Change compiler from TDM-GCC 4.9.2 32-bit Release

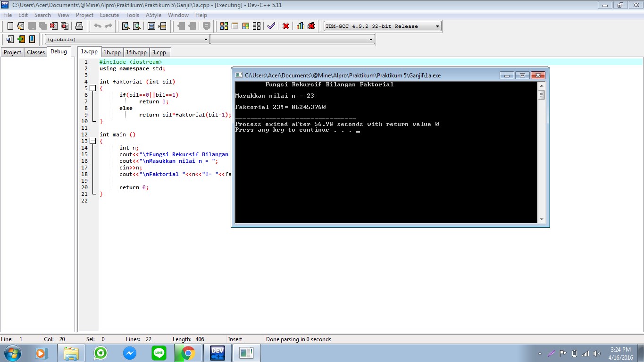436,25
